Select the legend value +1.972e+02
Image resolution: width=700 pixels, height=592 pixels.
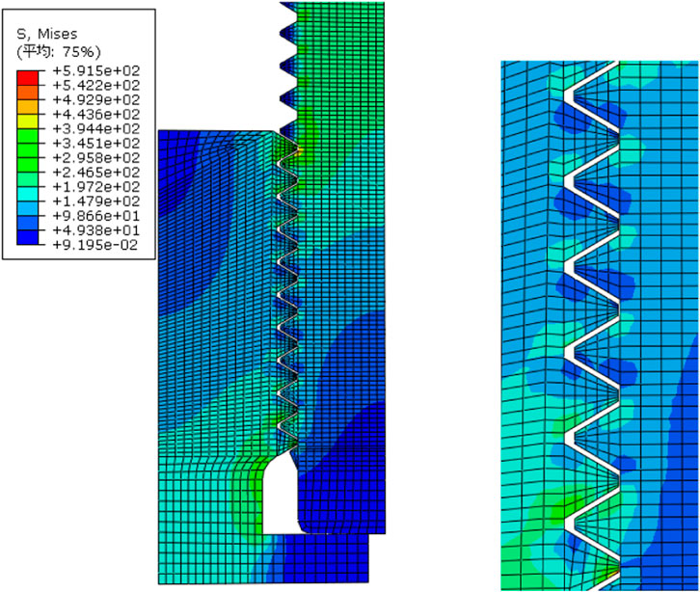pyautogui.click(x=96, y=187)
